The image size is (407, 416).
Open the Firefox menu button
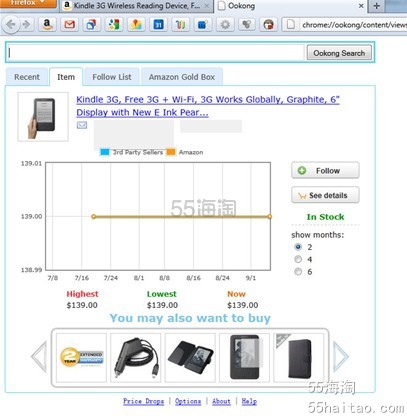[28, 3]
